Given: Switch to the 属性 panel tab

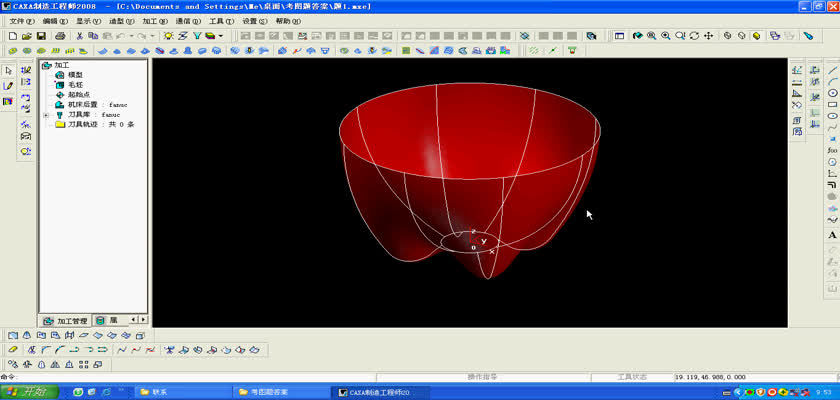Looking at the screenshot, I should click(x=110, y=320).
